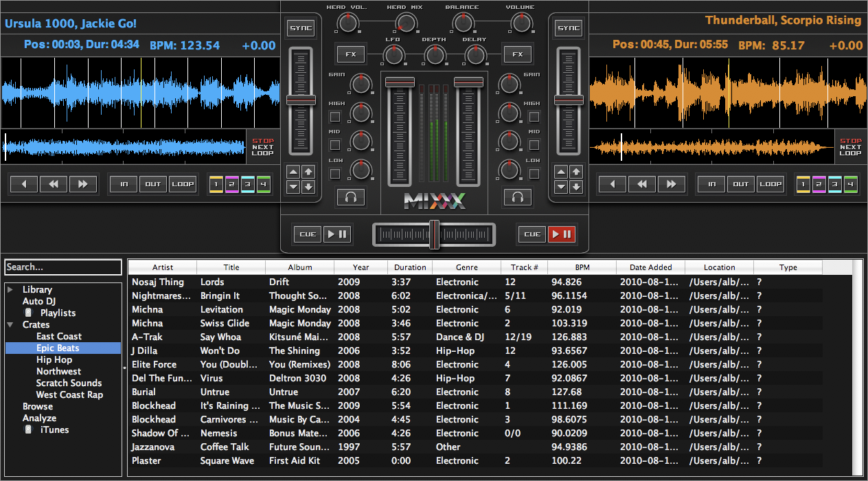The width and height of the screenshot is (868, 481).
Task: Toggle MID kill checkbox on left channel
Action: [335, 145]
